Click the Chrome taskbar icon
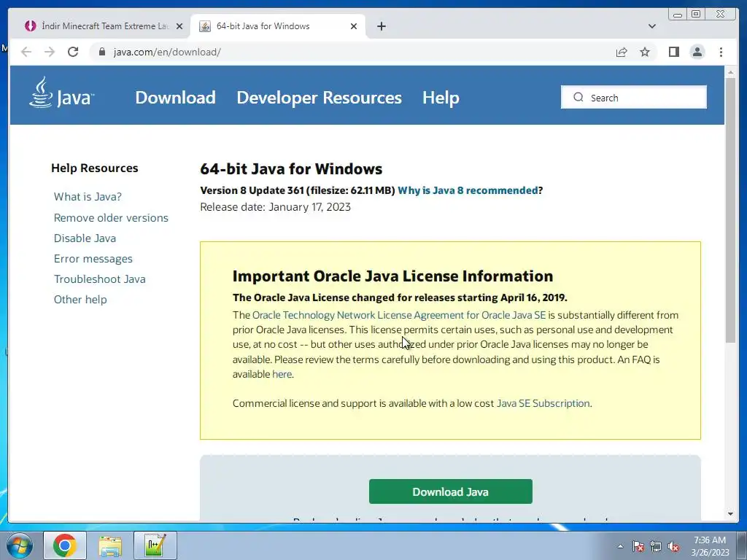This screenshot has height=560, width=747. click(65, 545)
